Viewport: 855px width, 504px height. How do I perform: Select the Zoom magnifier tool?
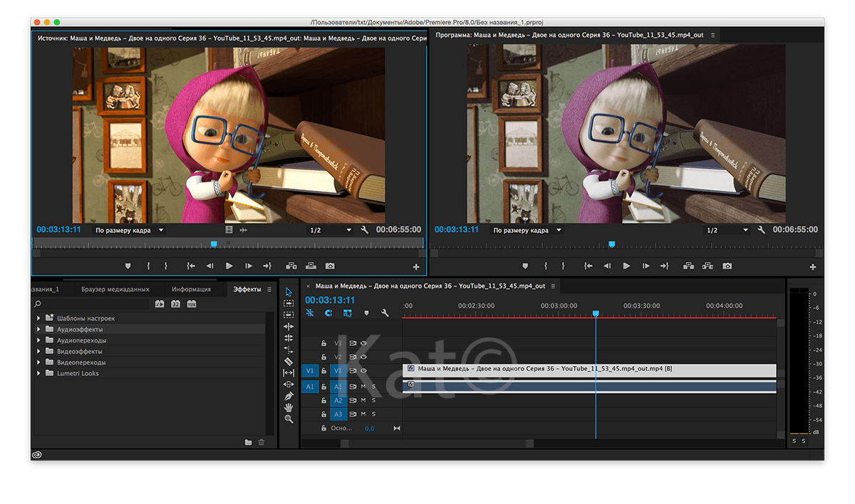289,419
